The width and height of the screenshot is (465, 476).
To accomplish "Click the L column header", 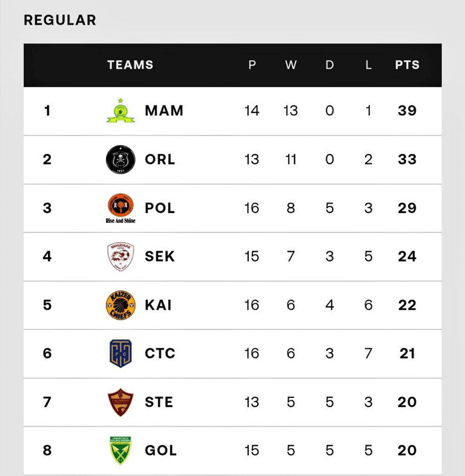I will point(368,65).
